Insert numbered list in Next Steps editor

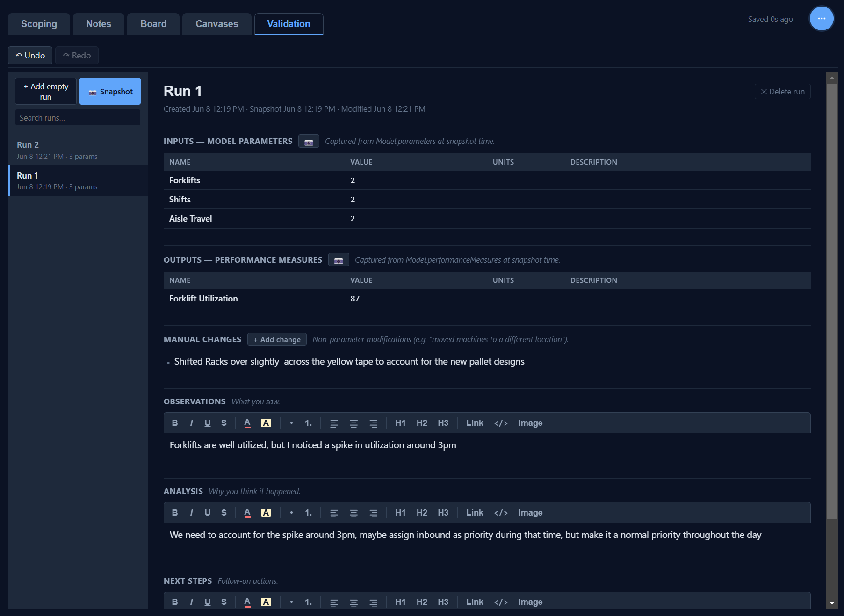tap(308, 602)
